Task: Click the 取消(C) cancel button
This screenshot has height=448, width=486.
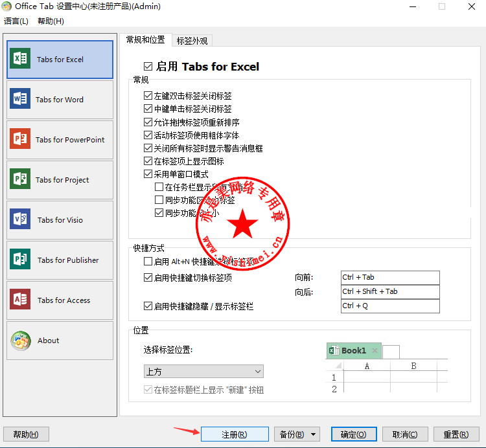Action: (x=405, y=434)
